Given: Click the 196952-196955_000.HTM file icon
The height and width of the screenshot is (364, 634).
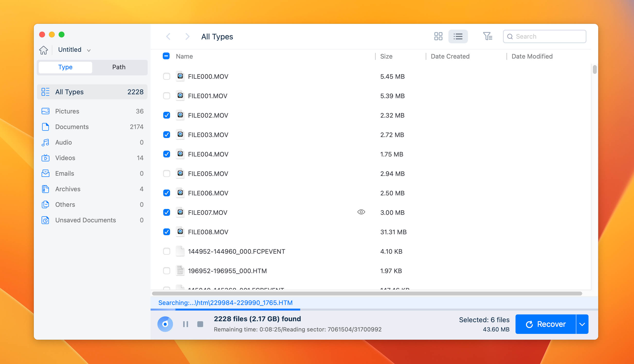Looking at the screenshot, I should [180, 270].
